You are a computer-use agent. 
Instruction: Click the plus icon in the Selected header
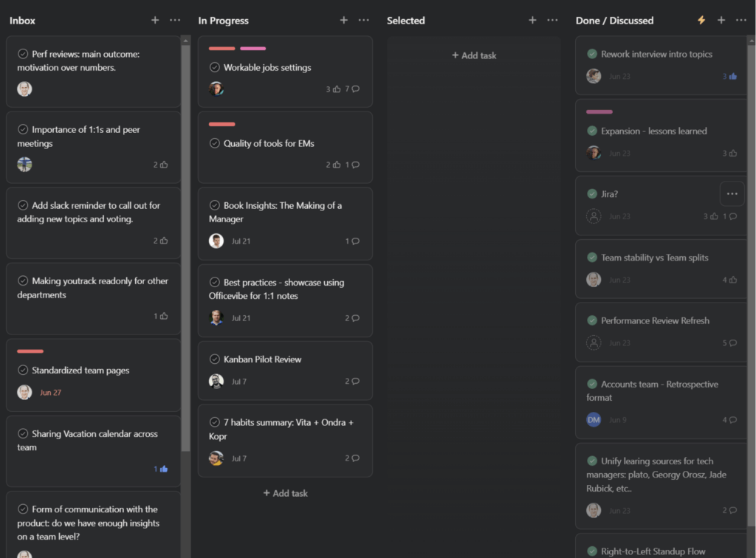(532, 21)
